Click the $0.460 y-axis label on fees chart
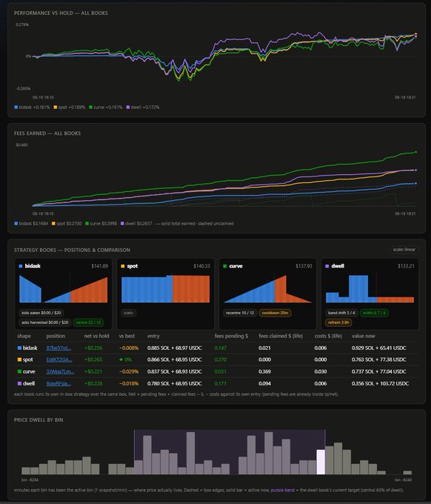 (21, 145)
